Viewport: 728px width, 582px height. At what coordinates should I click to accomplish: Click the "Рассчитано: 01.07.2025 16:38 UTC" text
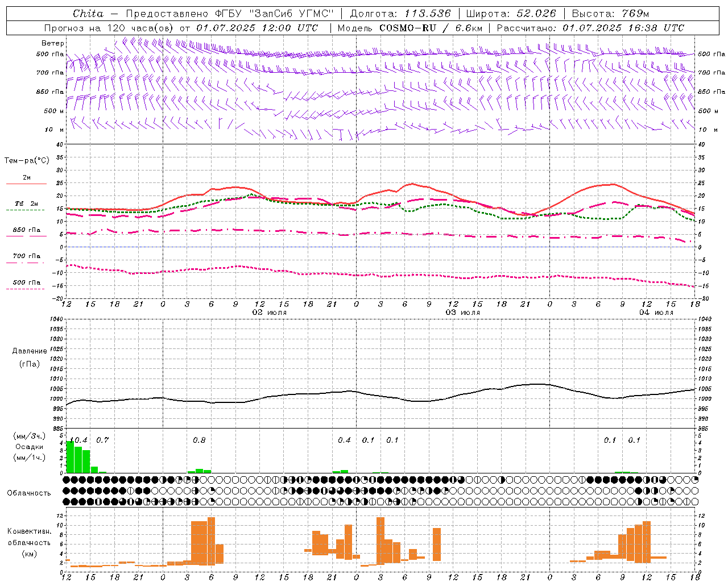[590, 28]
